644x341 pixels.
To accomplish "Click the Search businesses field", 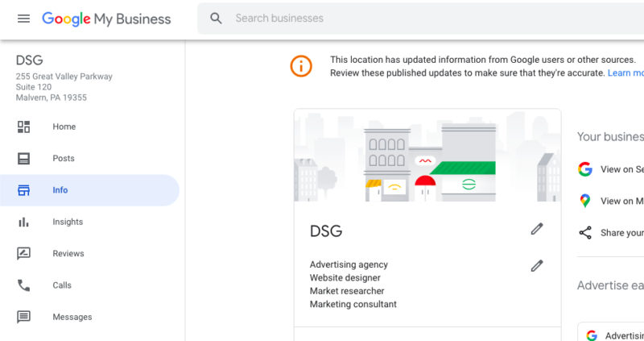I will [420, 19].
